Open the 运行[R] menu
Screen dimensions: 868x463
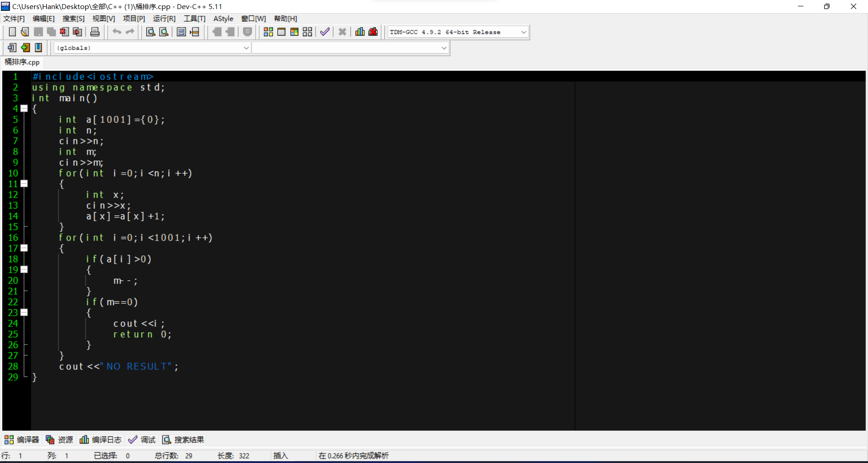pos(164,19)
